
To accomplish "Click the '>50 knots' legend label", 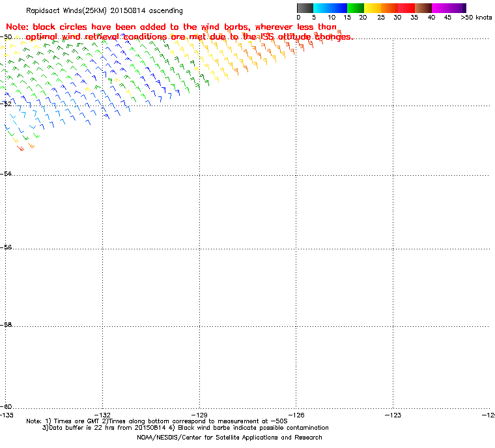I will pyautogui.click(x=476, y=18).
